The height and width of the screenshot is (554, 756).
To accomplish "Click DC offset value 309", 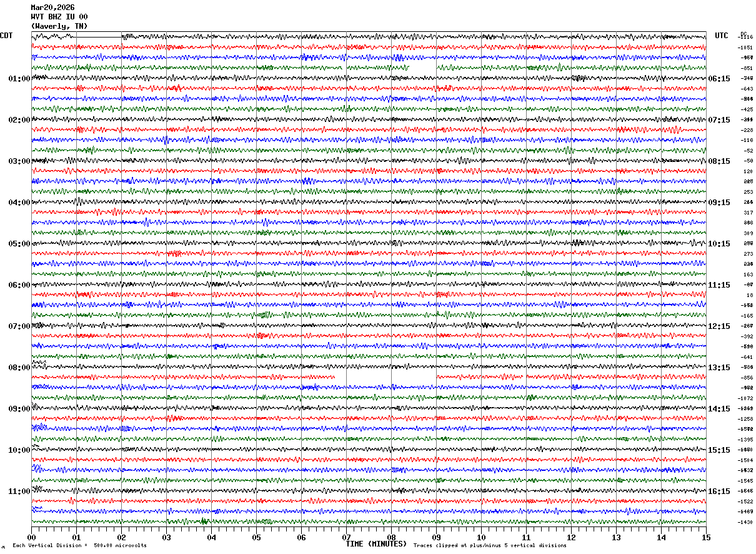I will click(748, 233).
